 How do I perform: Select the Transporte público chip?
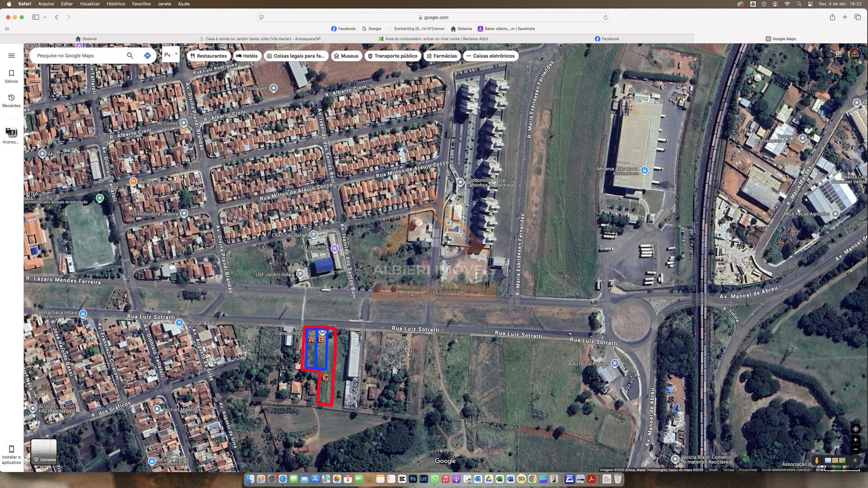pyautogui.click(x=392, y=56)
